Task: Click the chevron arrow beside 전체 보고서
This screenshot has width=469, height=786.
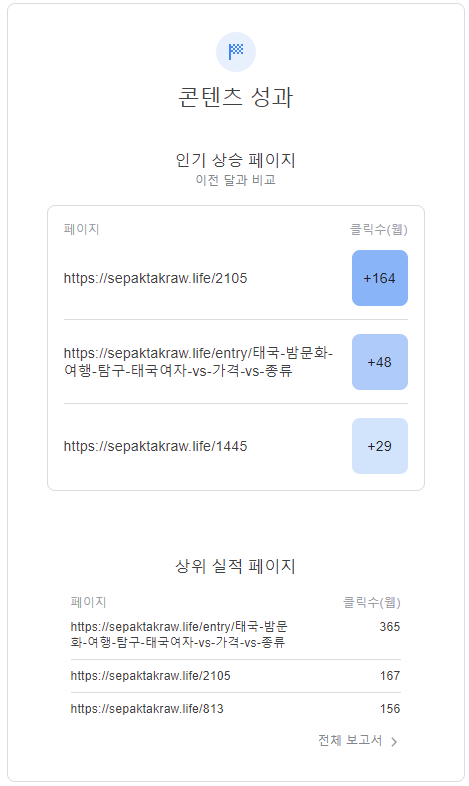Action: (x=394, y=742)
